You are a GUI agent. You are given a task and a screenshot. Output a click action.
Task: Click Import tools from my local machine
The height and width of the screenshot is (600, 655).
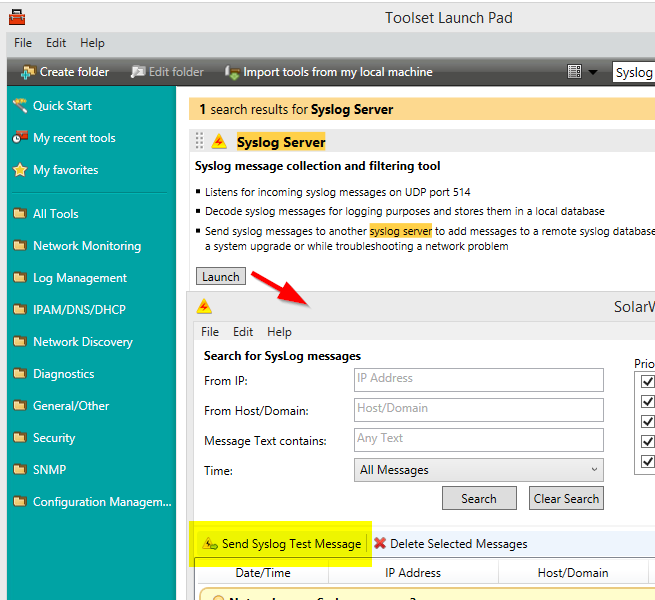(338, 72)
